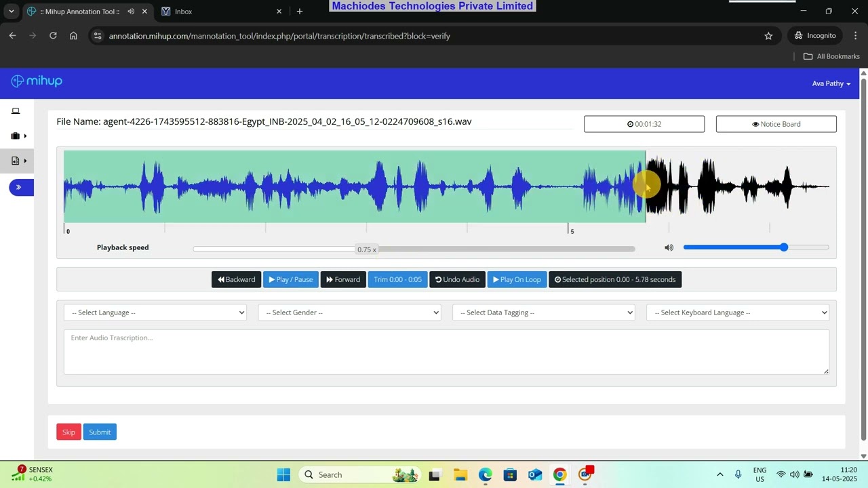Skip audio backward with Backward button
This screenshot has height=488, width=868.
point(237,279)
